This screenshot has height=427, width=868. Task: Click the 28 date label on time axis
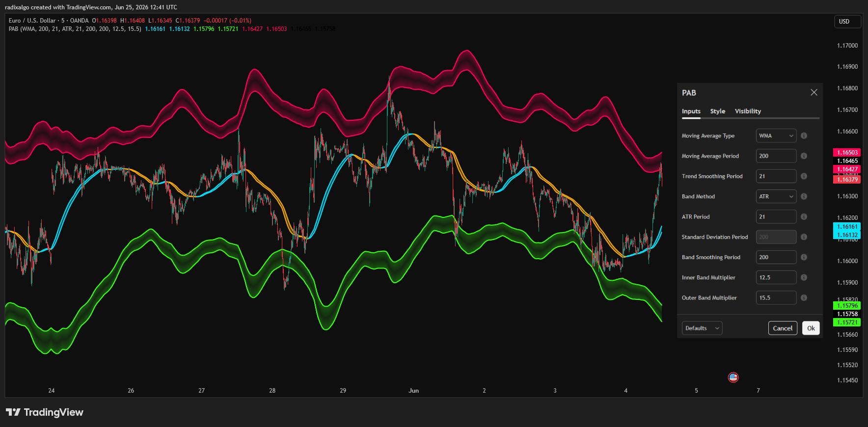(272, 391)
